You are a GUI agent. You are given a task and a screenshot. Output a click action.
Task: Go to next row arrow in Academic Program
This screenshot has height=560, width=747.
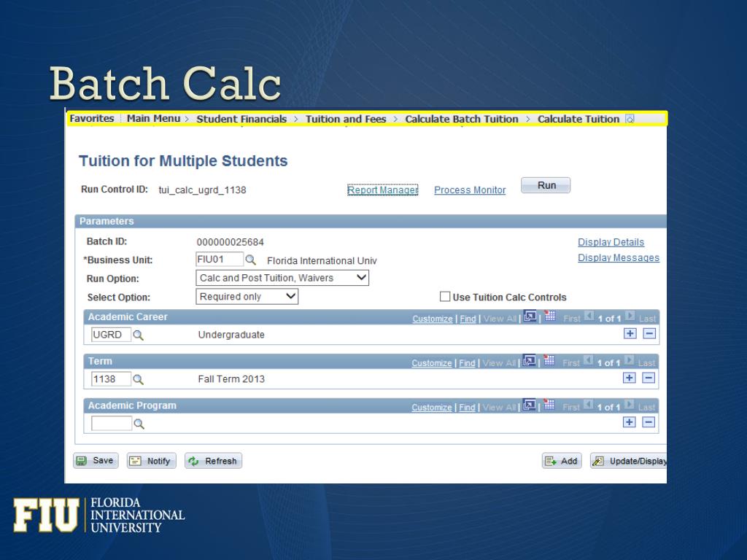click(629, 404)
